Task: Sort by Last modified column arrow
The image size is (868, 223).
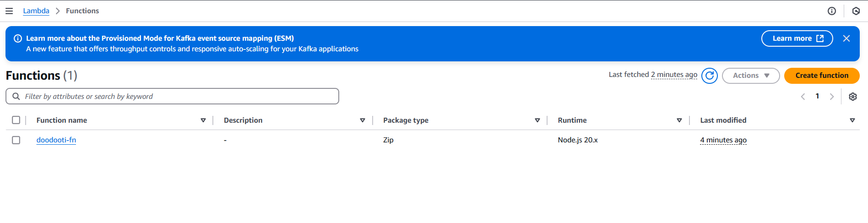Action: click(x=852, y=120)
